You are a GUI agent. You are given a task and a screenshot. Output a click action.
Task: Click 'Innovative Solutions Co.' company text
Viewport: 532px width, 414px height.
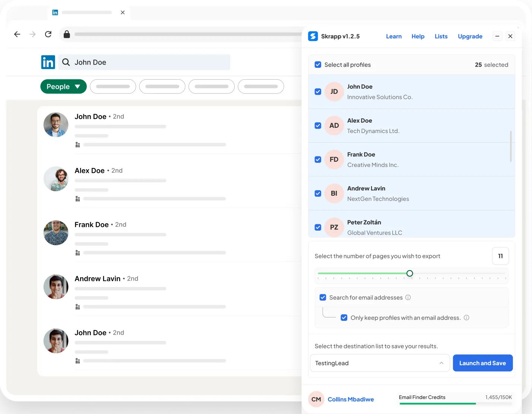[380, 97]
